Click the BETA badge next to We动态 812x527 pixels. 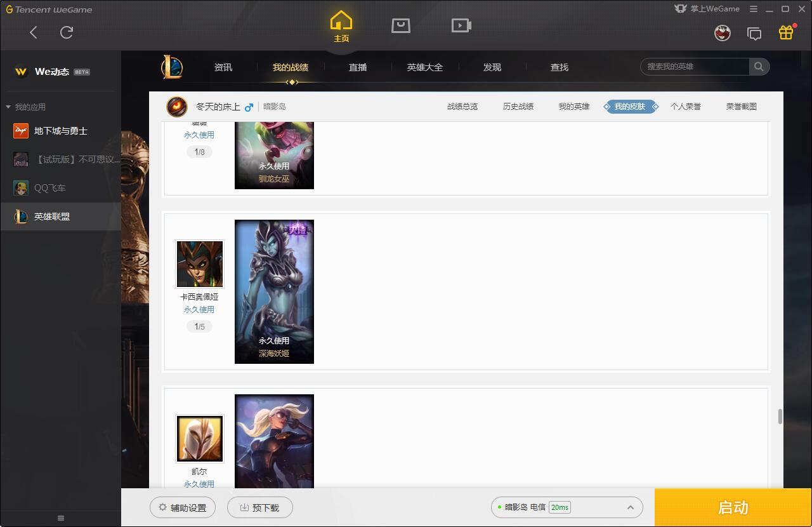(x=82, y=72)
